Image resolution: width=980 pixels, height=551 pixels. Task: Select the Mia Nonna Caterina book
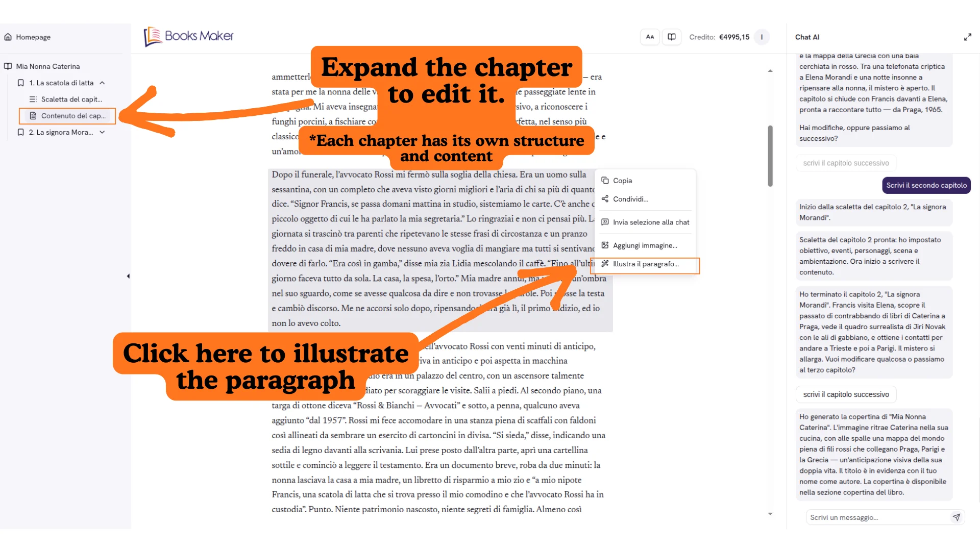[47, 66]
